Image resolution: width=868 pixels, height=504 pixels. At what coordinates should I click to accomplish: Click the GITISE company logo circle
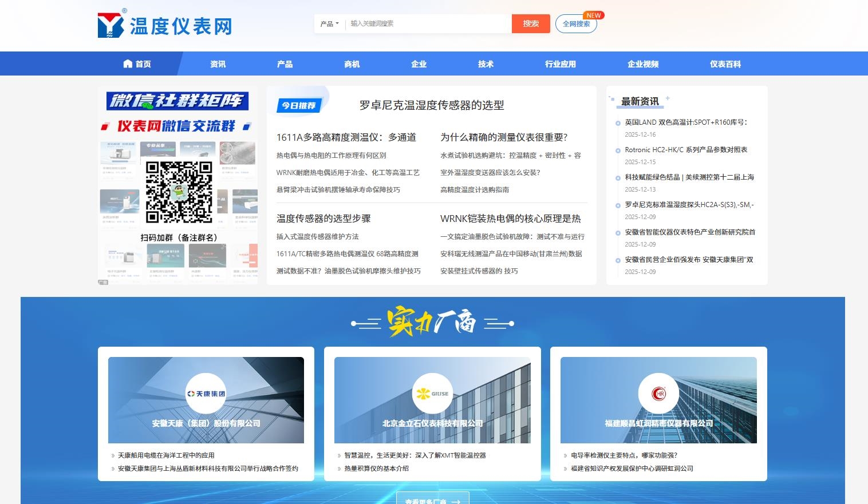pyautogui.click(x=432, y=394)
